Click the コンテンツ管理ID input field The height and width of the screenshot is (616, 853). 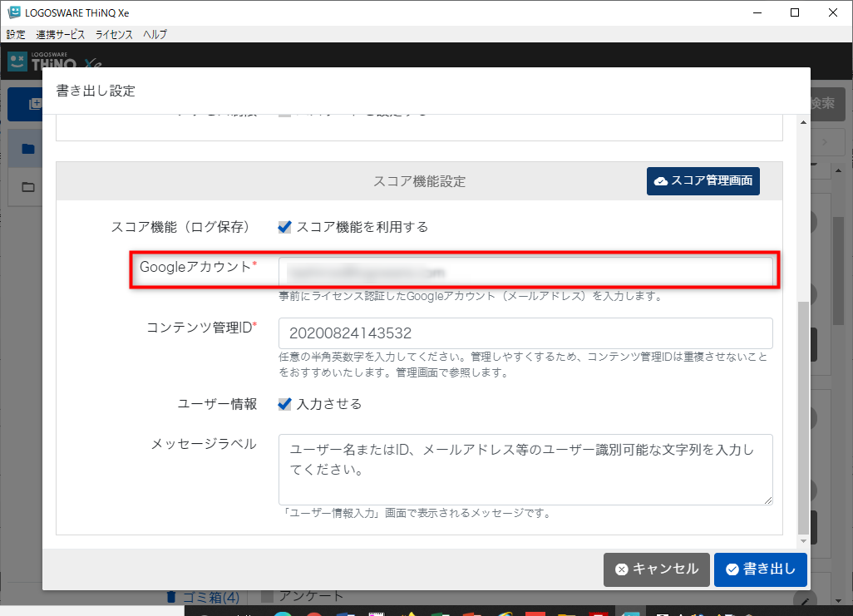point(525,333)
